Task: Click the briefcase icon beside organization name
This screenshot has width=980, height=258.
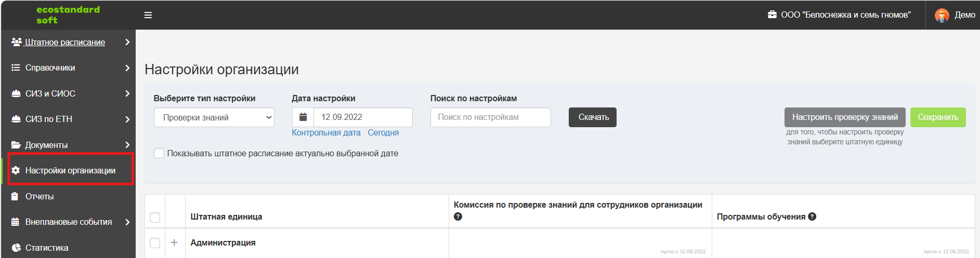Action: (773, 15)
